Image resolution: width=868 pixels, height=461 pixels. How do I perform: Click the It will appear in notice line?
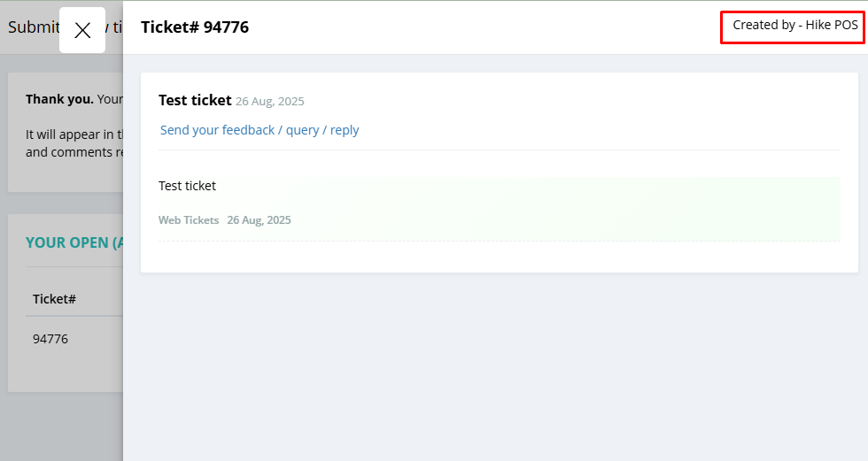(74, 134)
